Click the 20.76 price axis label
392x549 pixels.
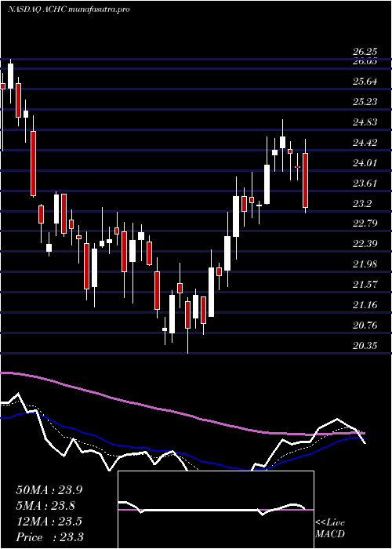(365, 325)
